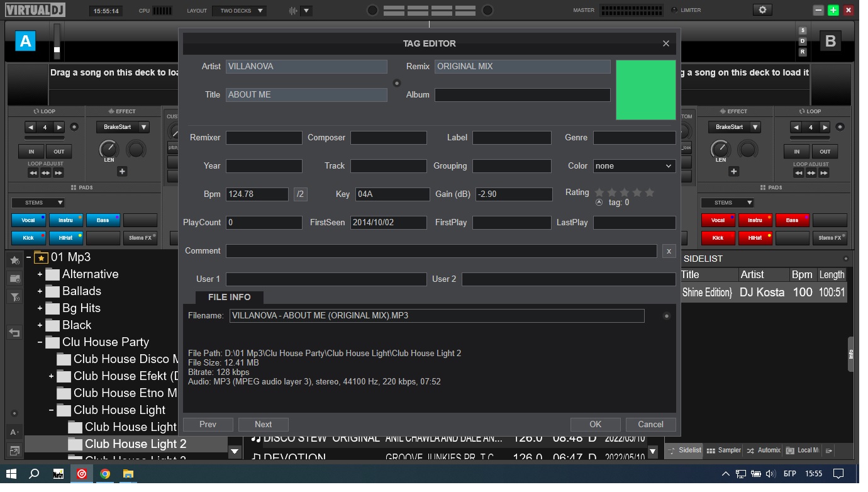868x492 pixels.
Task: Click right deck loop move-left adjust icon
Action: [799, 173]
